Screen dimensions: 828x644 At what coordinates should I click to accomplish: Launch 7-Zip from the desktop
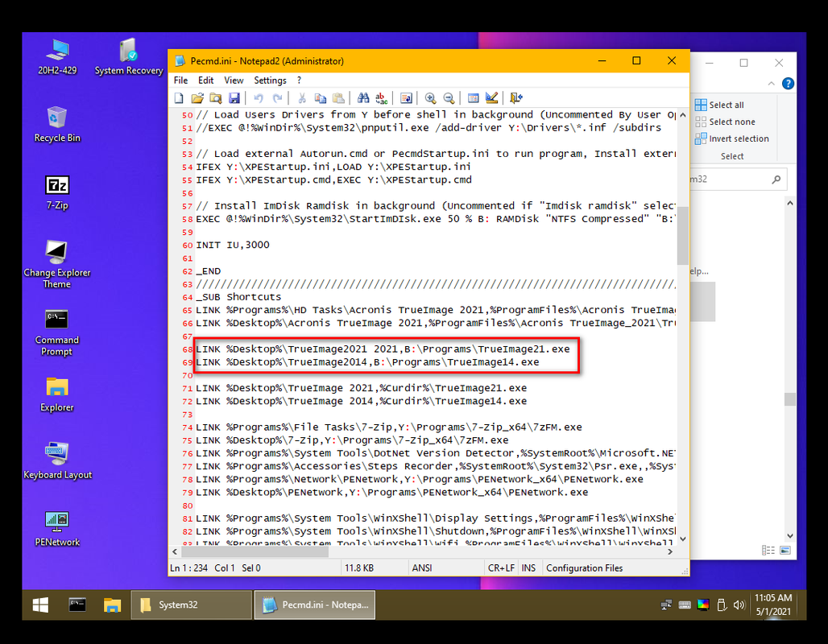click(57, 192)
